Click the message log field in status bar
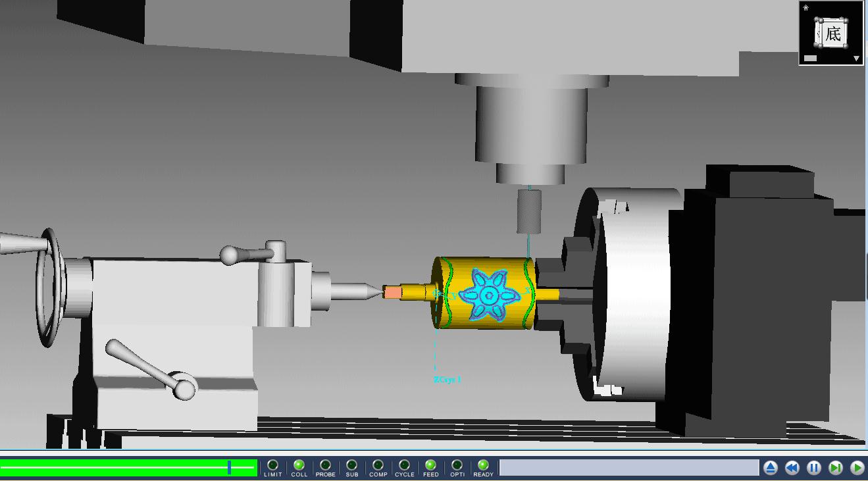This screenshot has width=868, height=481. pos(628,468)
